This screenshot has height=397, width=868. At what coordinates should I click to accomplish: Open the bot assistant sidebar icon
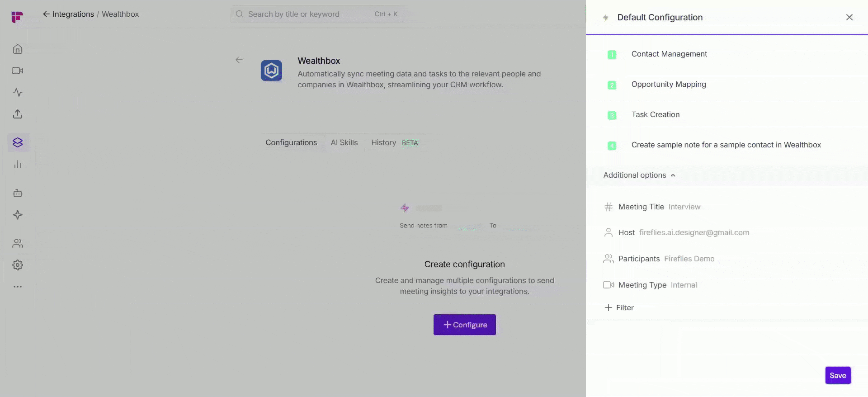point(18,193)
